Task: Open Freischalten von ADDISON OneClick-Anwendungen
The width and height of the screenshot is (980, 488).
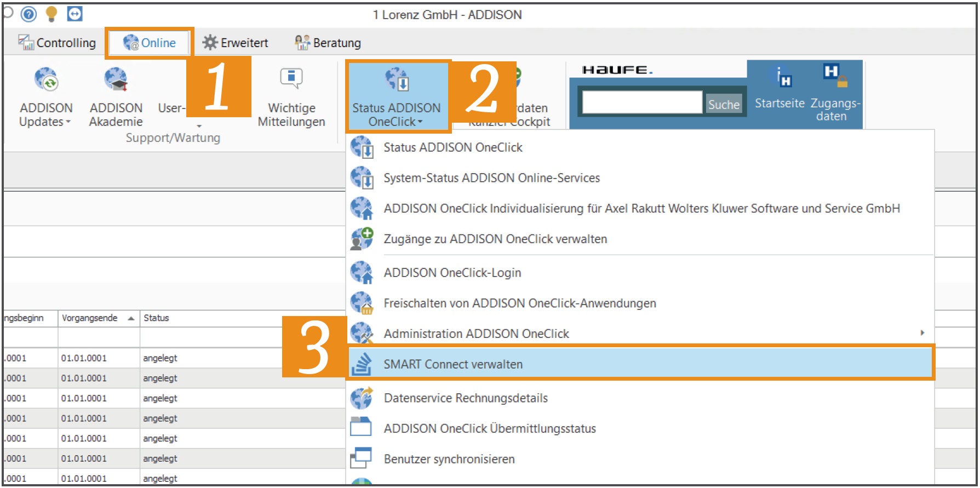Action: [x=641, y=303]
